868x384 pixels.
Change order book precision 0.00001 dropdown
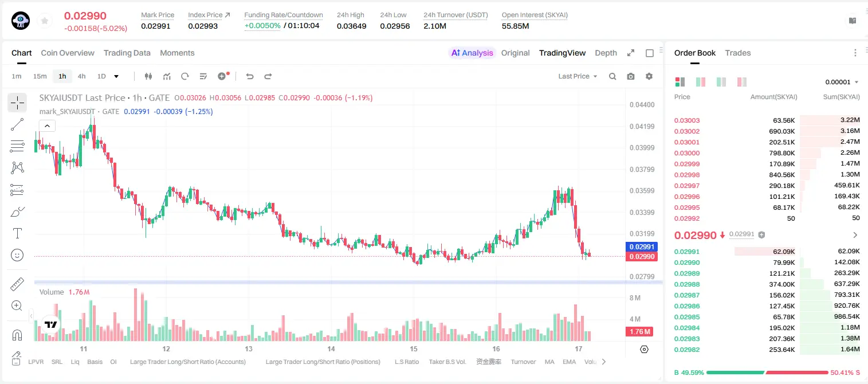click(x=842, y=82)
